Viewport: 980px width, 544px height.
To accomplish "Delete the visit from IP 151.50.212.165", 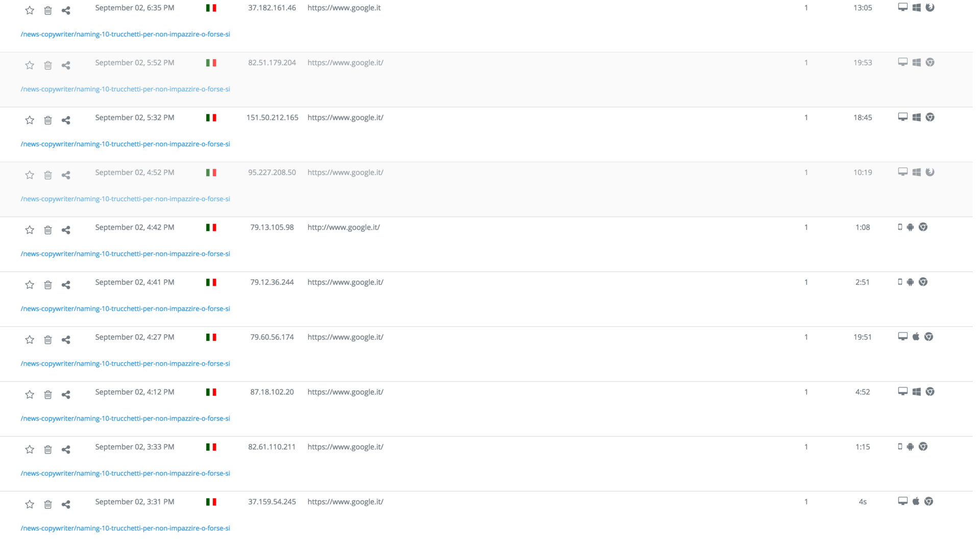I will 48,120.
